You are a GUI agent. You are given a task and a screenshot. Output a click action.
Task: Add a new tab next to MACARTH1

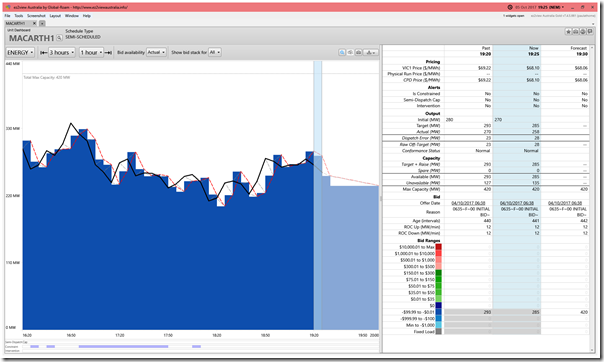pyautogui.click(x=42, y=23)
